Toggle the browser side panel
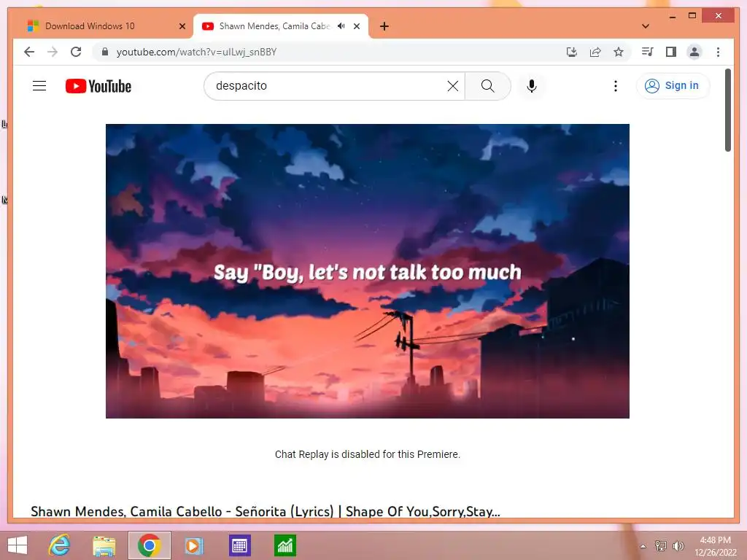This screenshot has height=560, width=747. pos(671,52)
